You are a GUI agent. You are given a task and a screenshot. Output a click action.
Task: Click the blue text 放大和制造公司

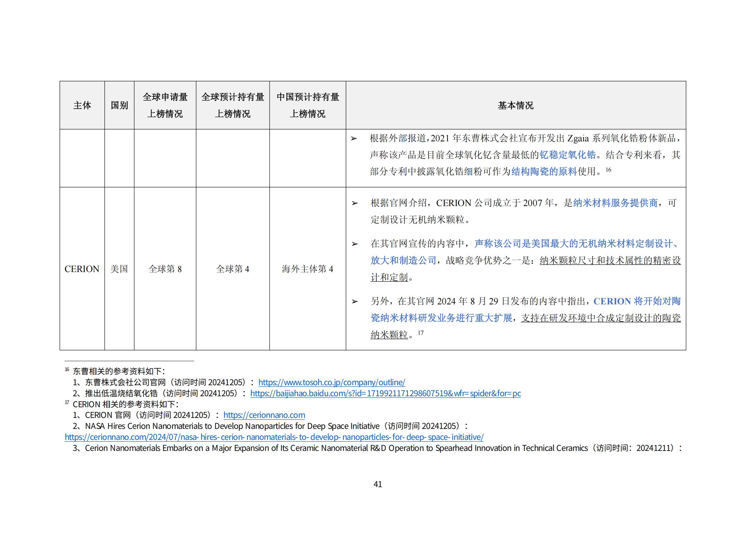click(403, 261)
